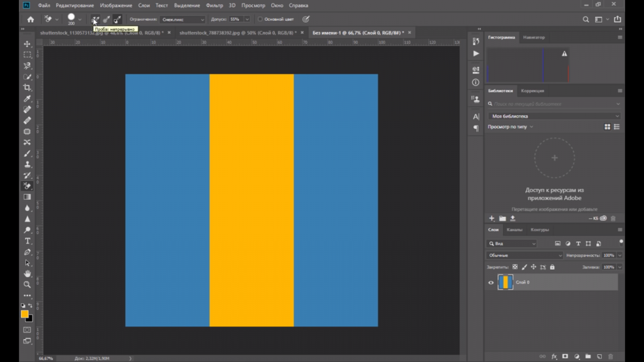Select the Crop tool
644x362 pixels.
(27, 87)
